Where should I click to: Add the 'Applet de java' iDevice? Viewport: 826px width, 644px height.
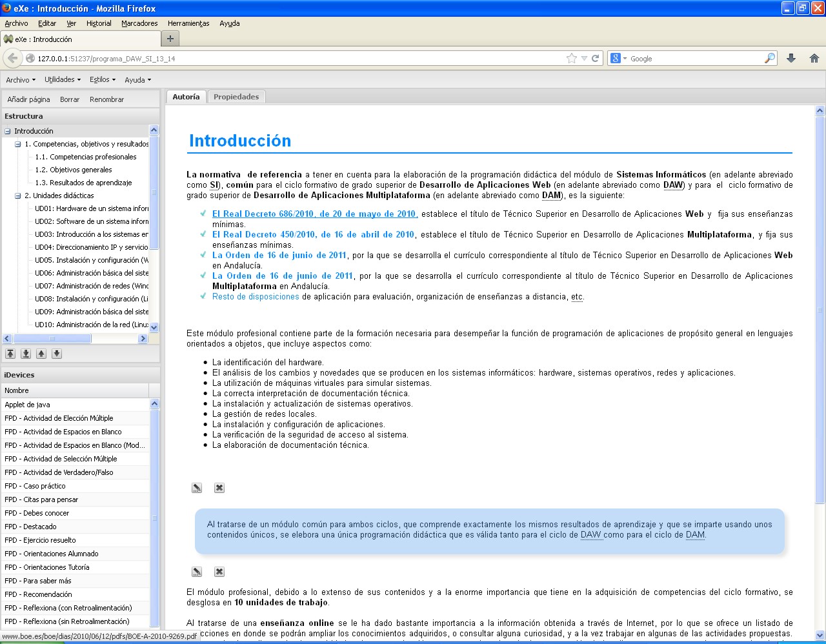(76, 405)
